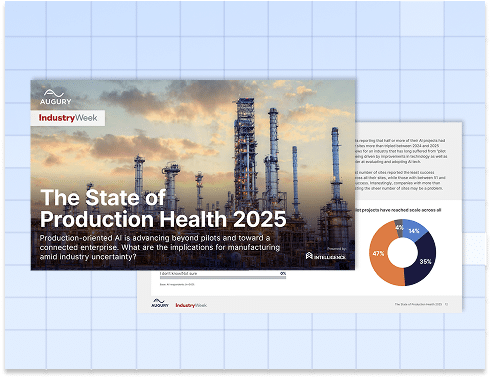Click the 'I don't know/Not sure' bar label
Viewport: 491px width, 378px height.
click(x=178, y=273)
